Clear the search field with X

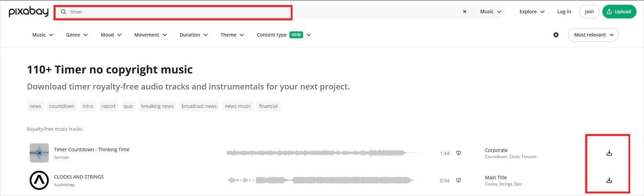point(464,12)
